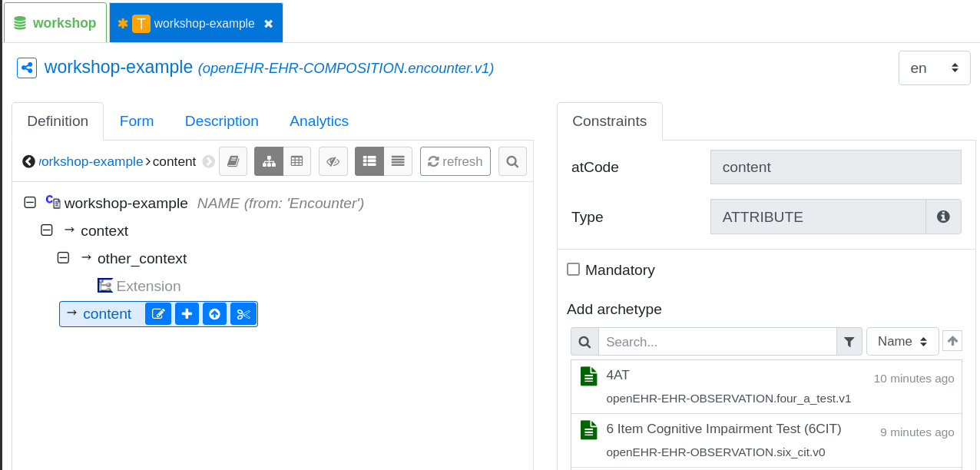Open search in the definition toolbar
980x470 pixels.
coord(512,161)
